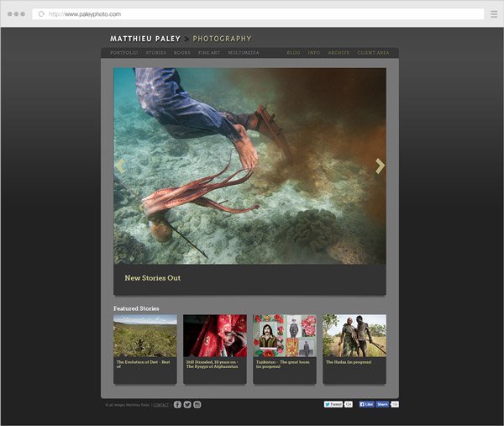The height and width of the screenshot is (426, 504).
Task: Click the Contact link in the footer
Action: click(x=160, y=405)
